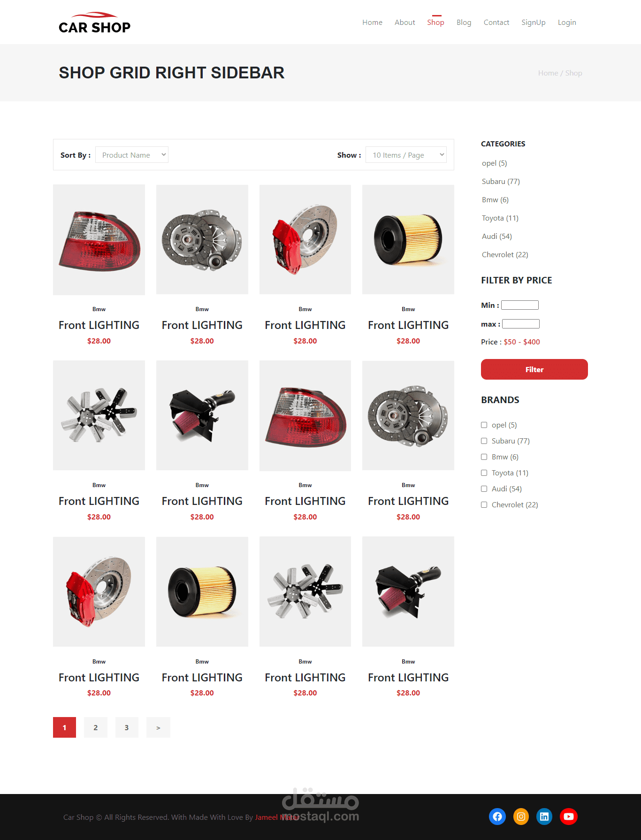The height and width of the screenshot is (840, 641).
Task: Check the opel (5) brand checkbox
Action: point(484,425)
